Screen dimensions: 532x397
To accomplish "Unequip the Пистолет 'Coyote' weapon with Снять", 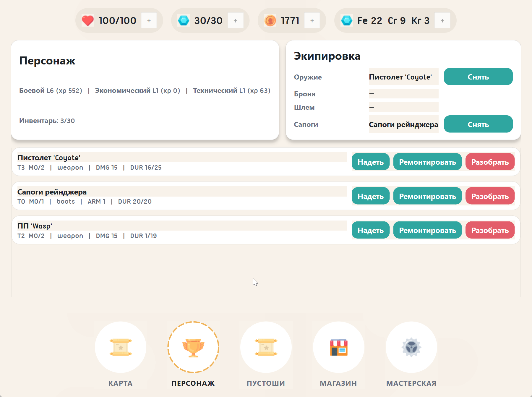I will [x=478, y=77].
